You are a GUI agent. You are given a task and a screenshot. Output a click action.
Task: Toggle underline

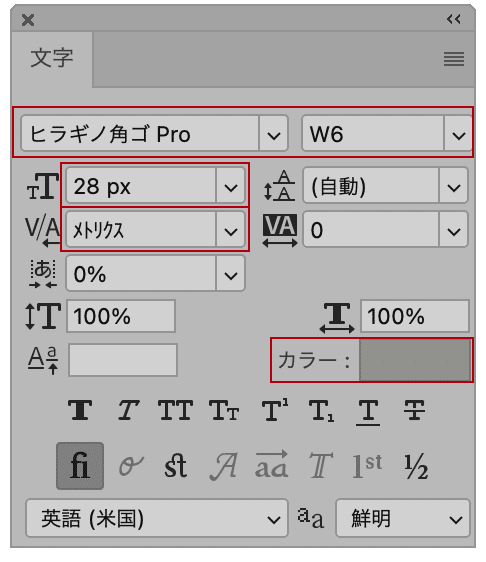point(368,412)
